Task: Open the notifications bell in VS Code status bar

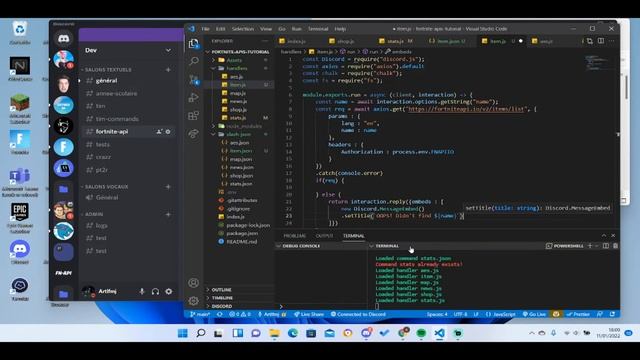Action: coord(612,314)
